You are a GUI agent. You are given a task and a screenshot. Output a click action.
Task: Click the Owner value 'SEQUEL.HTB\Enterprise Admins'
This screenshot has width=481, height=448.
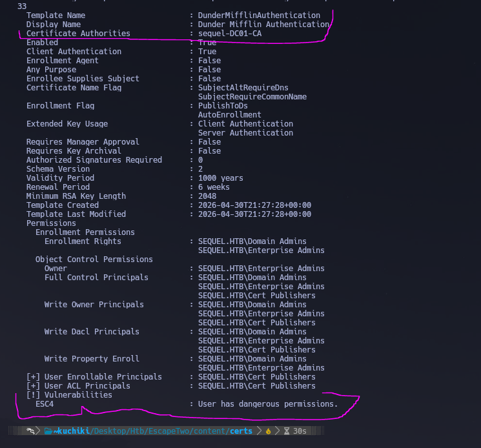pyautogui.click(x=261, y=269)
